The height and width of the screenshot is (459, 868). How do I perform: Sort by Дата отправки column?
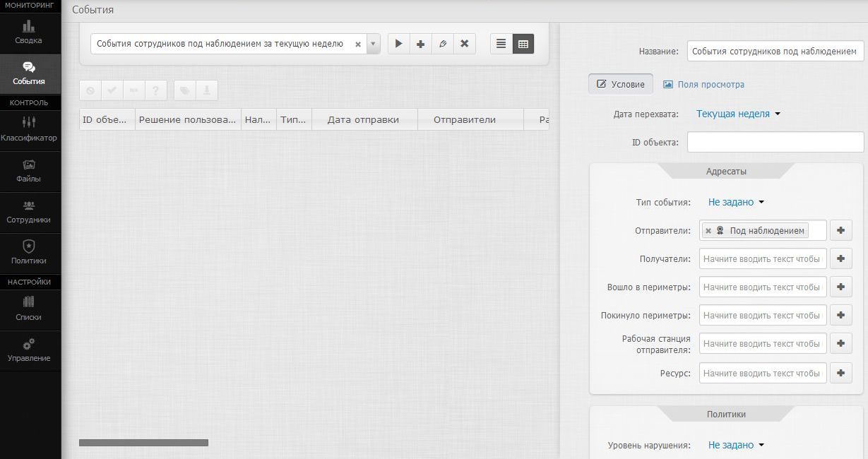coord(364,119)
